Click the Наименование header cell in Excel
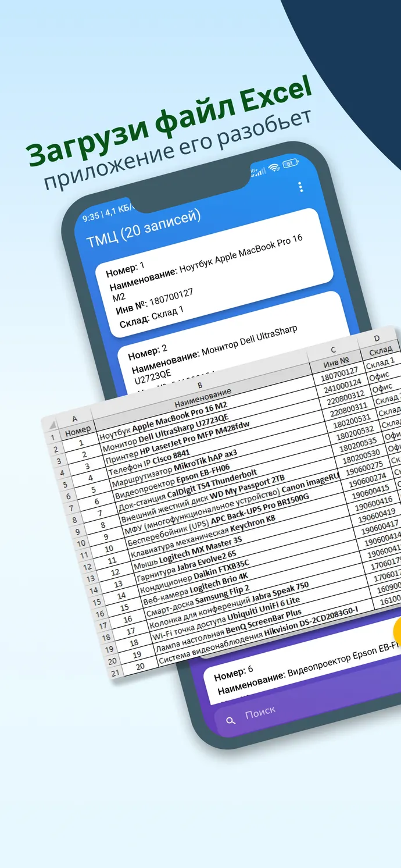This screenshot has height=868, width=401. click(x=203, y=398)
